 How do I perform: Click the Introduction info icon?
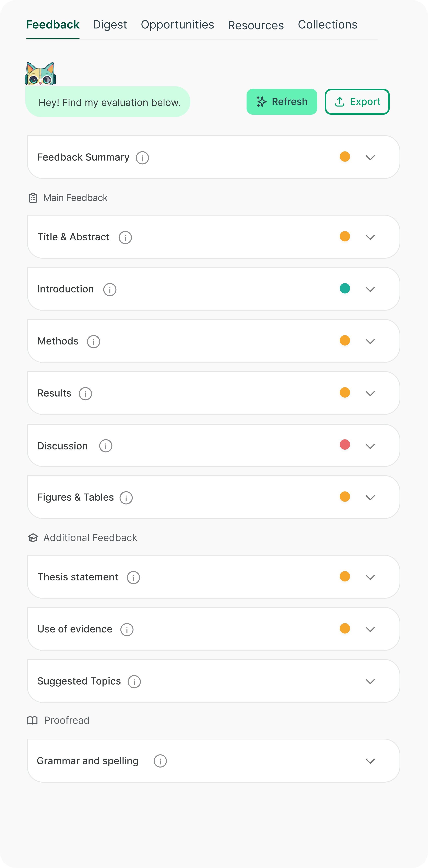109,289
